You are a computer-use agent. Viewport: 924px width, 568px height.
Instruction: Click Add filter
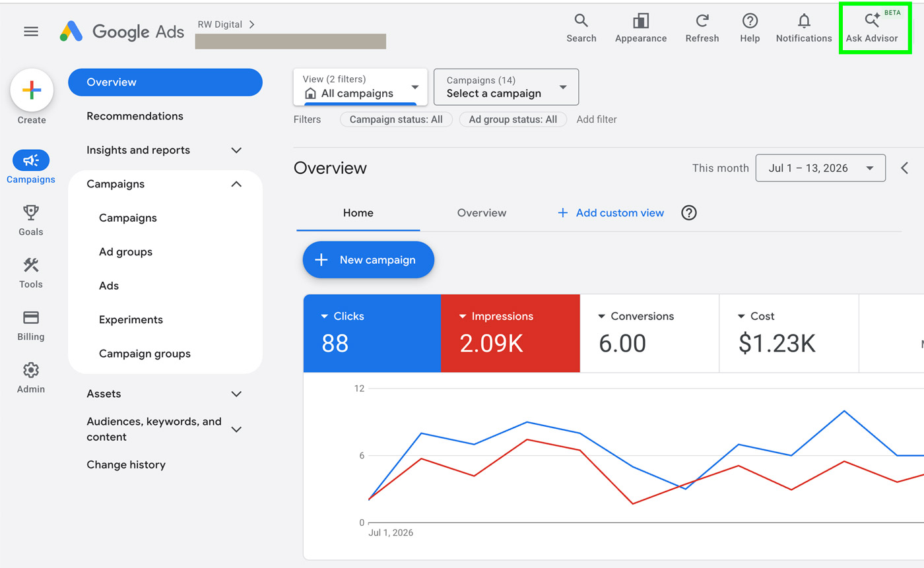tap(597, 119)
